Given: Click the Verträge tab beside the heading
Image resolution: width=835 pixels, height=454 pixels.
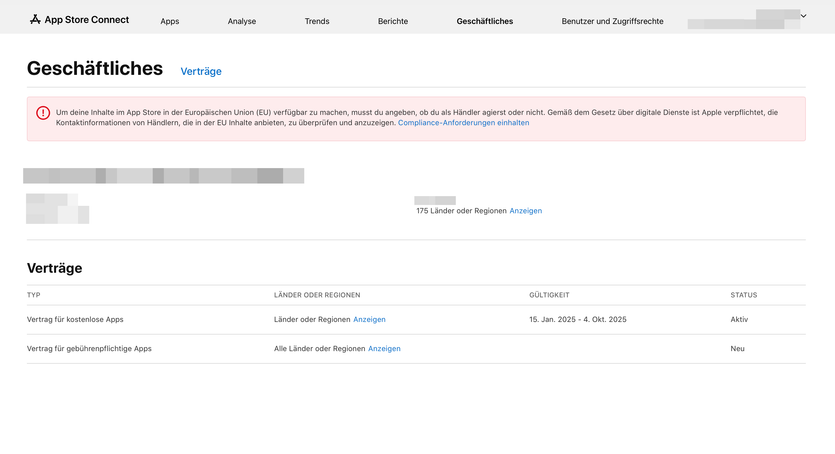Looking at the screenshot, I should click(x=201, y=71).
